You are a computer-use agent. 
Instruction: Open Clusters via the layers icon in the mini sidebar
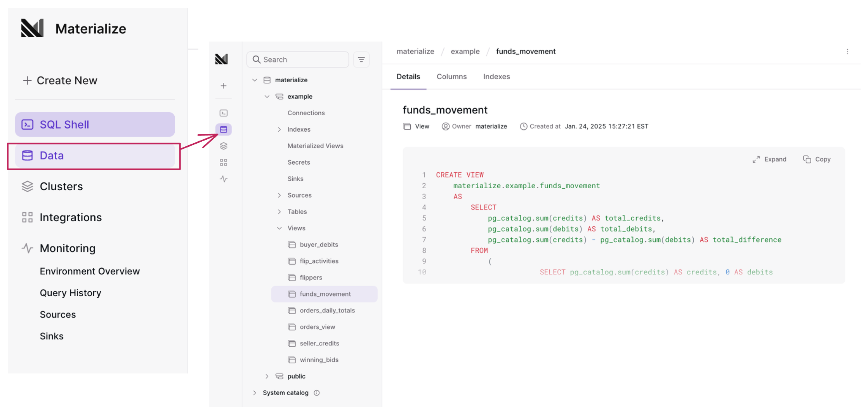click(x=224, y=146)
